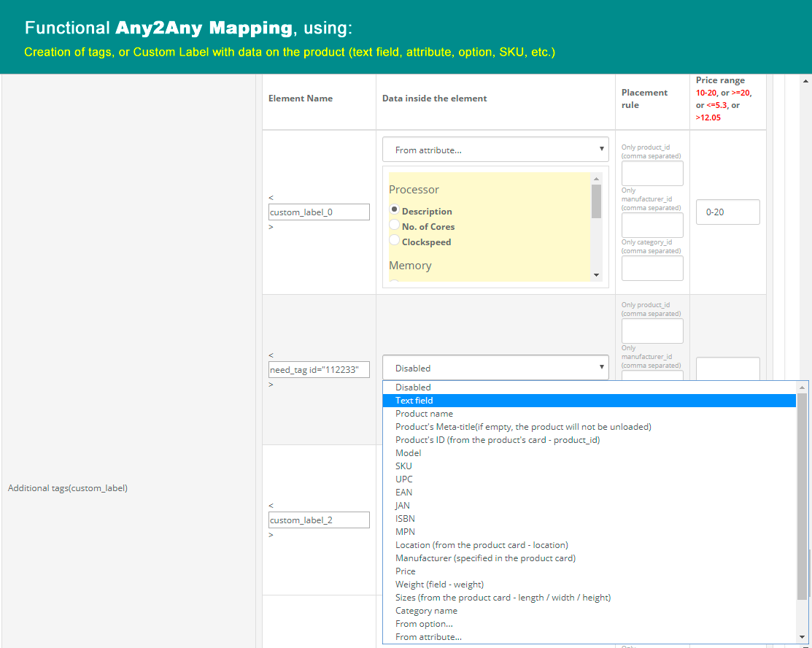Viewport: 812px width, 648px height.
Task: Open the 'Disabled' data dropdown for need_tag
Action: [495, 368]
